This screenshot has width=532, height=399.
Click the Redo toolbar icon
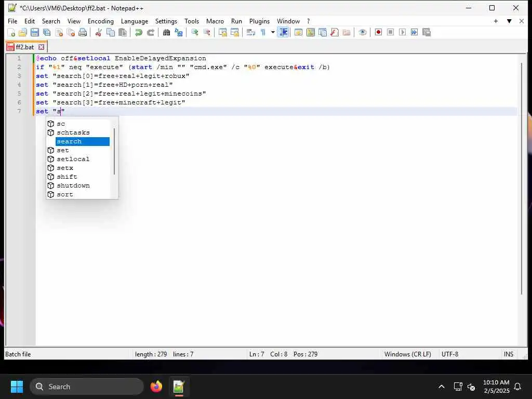tap(151, 33)
